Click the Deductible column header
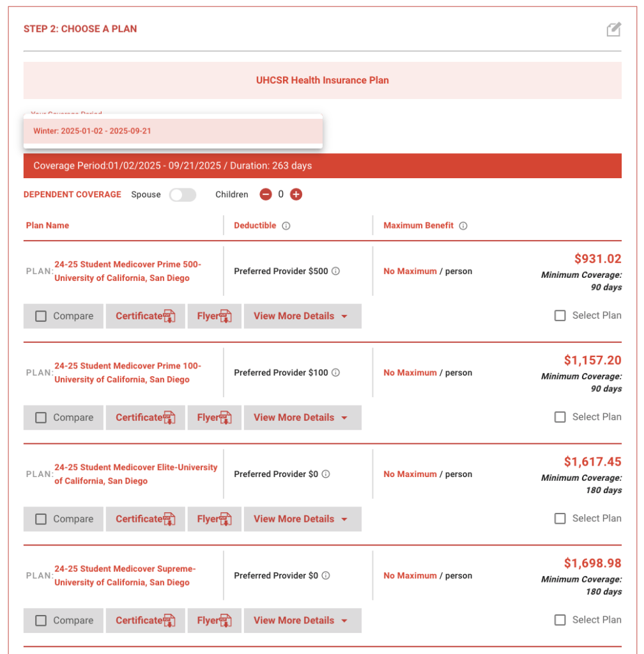644x654 pixels. pos(255,225)
